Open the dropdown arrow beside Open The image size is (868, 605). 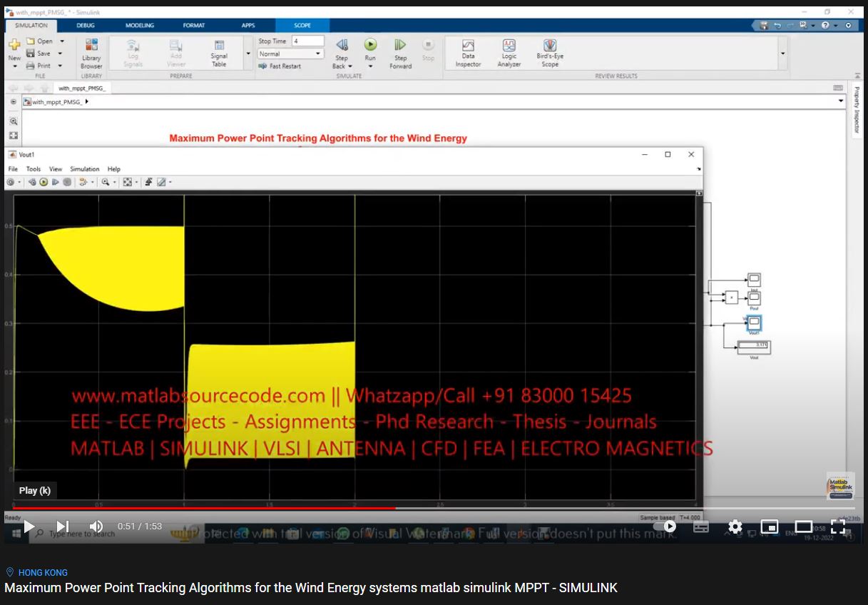pos(62,41)
